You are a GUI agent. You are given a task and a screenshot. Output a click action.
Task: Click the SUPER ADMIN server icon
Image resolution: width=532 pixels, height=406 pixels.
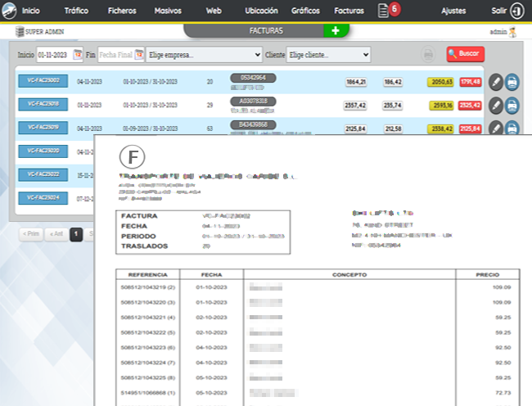click(x=20, y=32)
